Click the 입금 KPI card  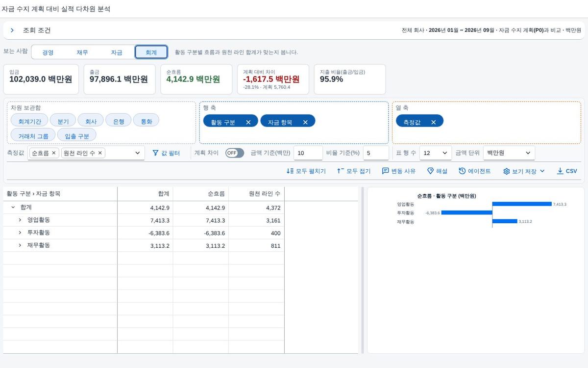pos(41,79)
